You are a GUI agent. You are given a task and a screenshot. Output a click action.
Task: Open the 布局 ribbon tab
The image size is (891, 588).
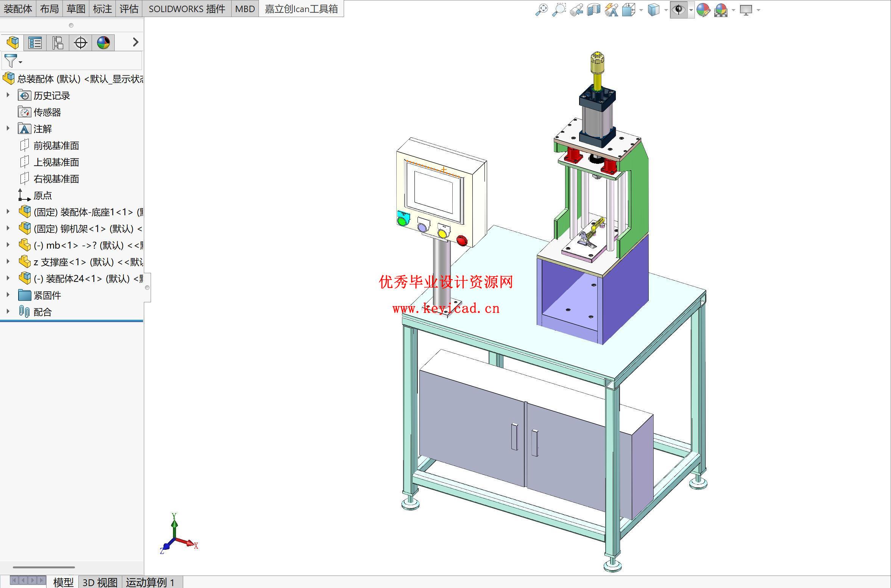[x=49, y=9]
